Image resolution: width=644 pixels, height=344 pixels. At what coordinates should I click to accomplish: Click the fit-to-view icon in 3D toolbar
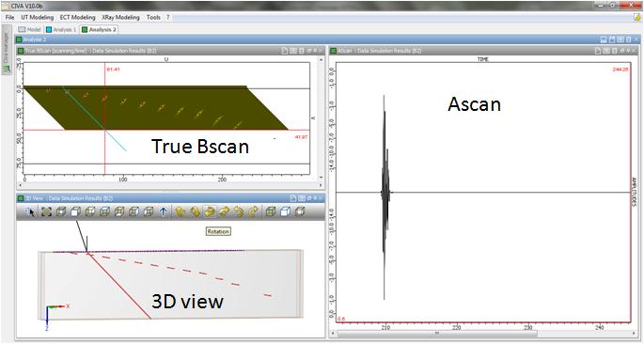coord(46,211)
